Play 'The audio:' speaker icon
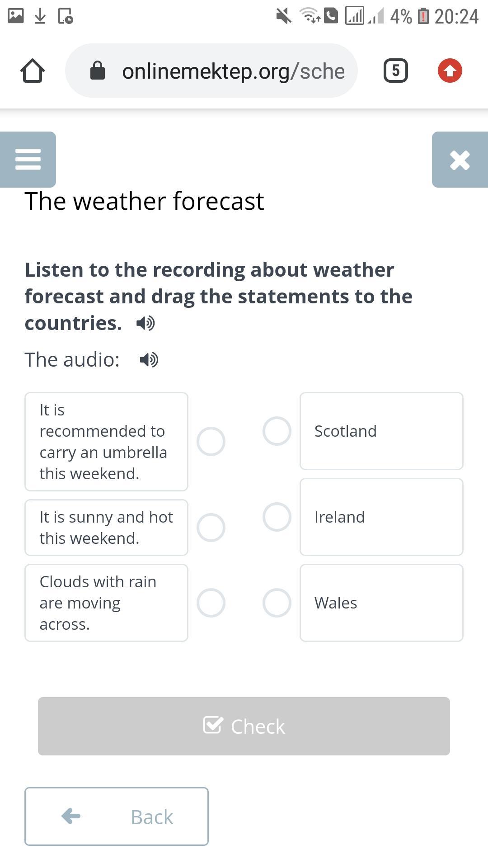 point(149,360)
